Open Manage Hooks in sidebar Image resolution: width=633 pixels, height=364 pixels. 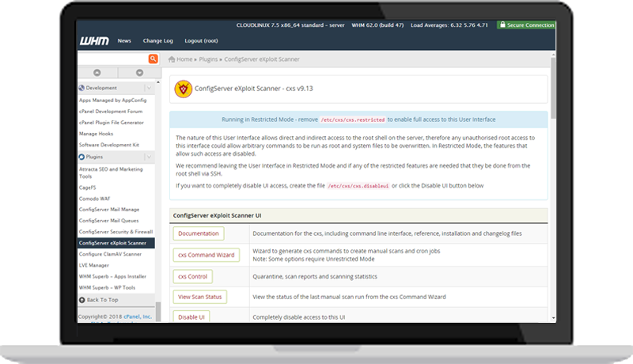point(96,134)
